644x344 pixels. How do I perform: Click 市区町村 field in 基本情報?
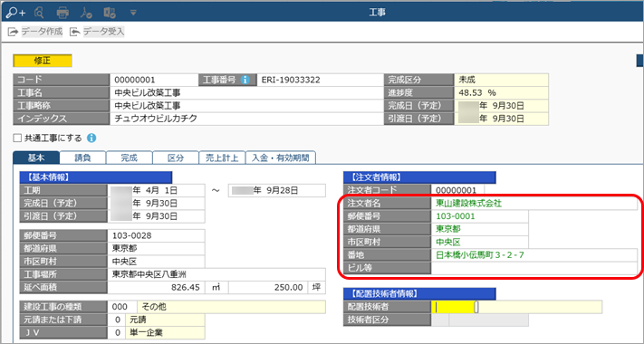156,262
